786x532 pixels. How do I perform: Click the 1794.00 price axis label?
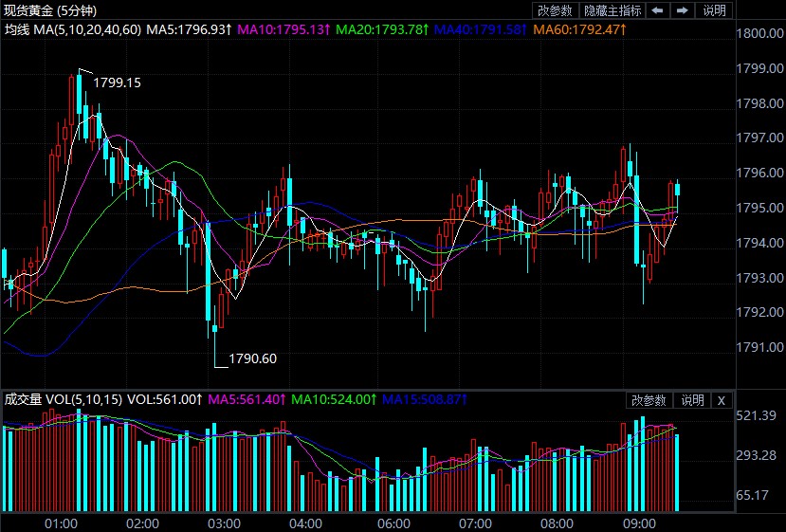click(759, 243)
